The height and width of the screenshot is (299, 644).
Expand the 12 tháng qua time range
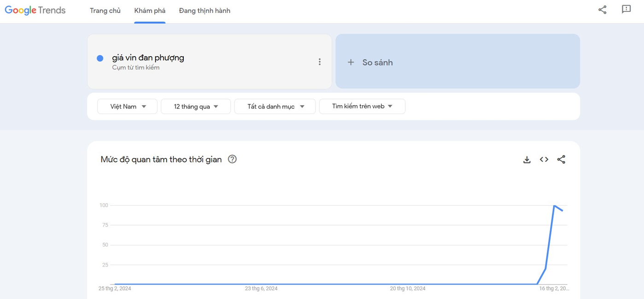(x=195, y=106)
